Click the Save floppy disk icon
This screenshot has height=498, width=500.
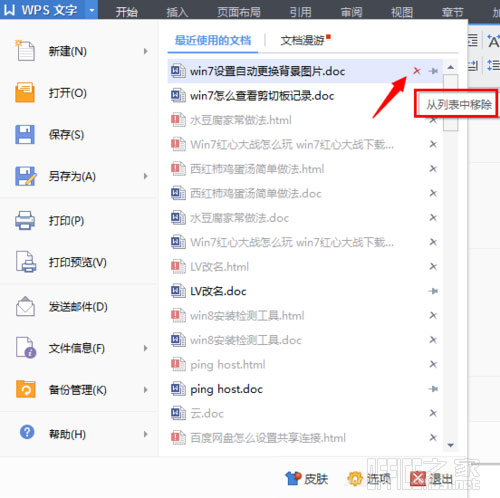point(25,134)
